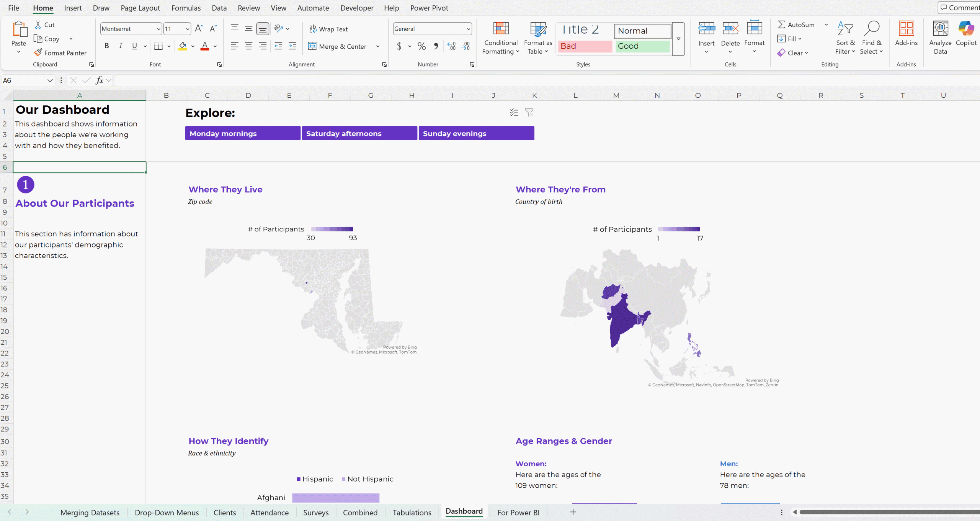Expand the cell styles gallery arrow
Image resolution: width=980 pixels, height=521 pixels.
[x=678, y=39]
